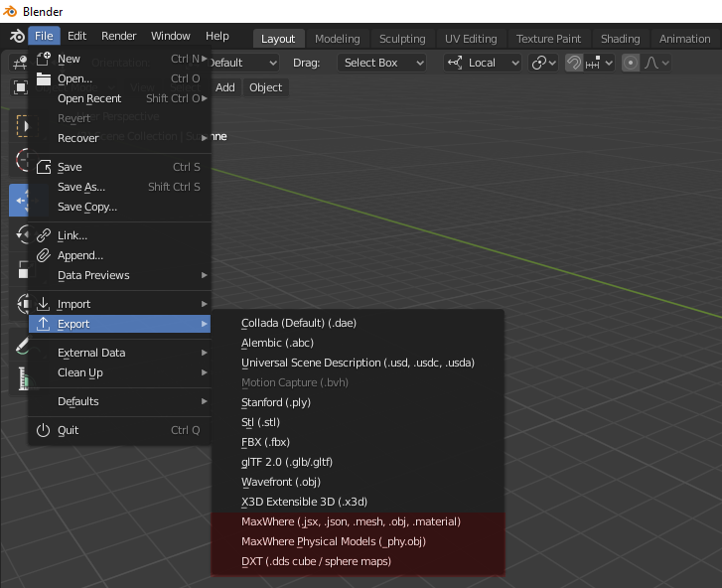The height and width of the screenshot is (588, 722).
Task: Expand the External Data submenu
Action: click(x=120, y=353)
